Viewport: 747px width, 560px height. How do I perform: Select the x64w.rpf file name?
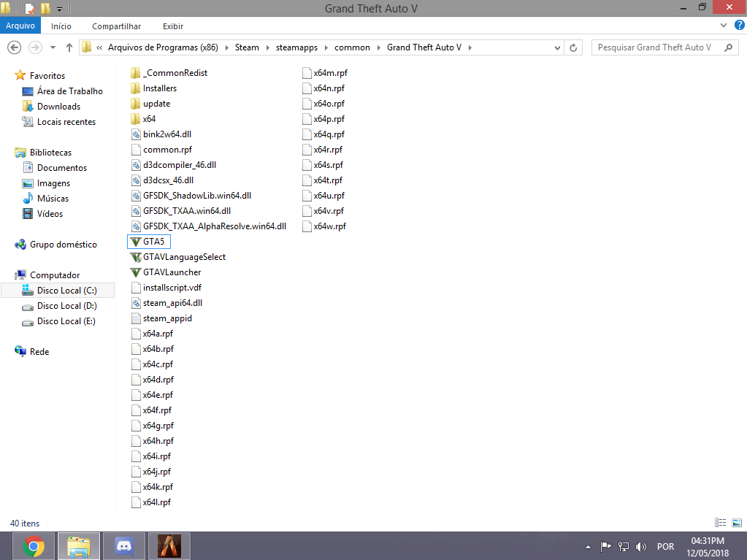pos(329,226)
